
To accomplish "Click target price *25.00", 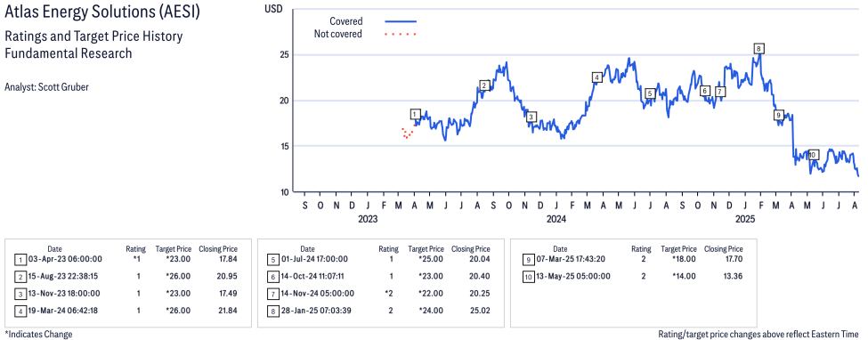I will coord(431,259).
